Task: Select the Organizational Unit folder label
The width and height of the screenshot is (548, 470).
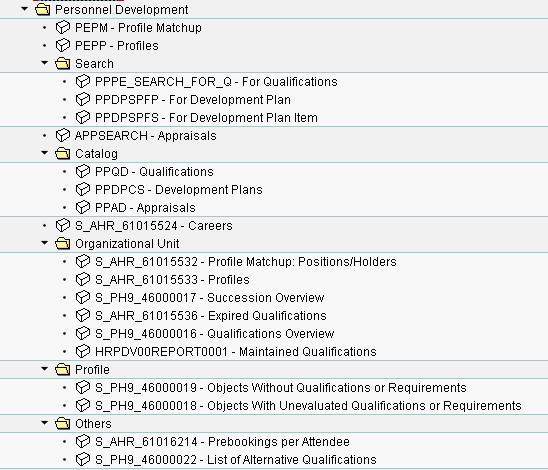Action: click(x=127, y=244)
